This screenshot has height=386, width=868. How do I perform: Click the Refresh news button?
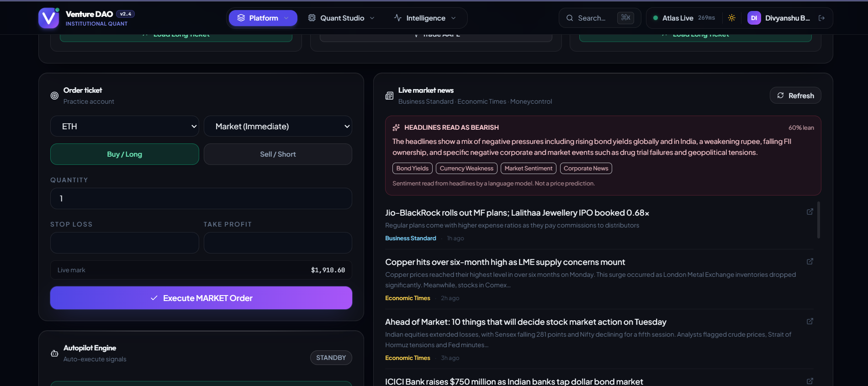[795, 95]
